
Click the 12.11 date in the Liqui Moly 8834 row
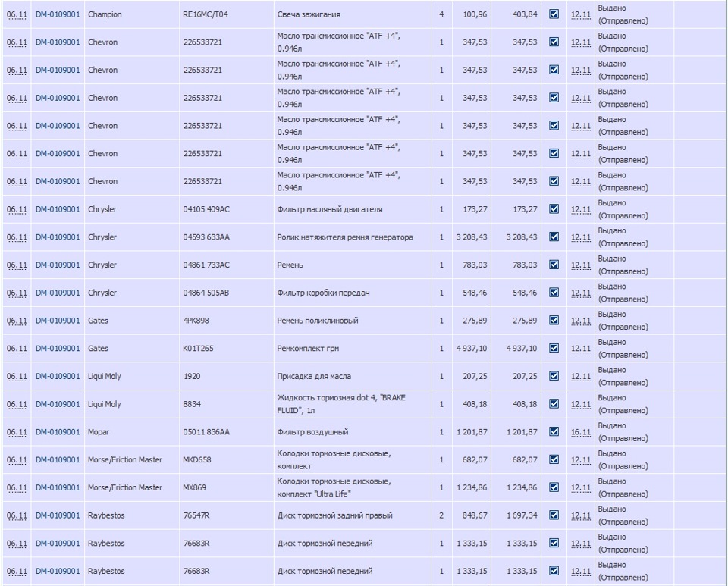(x=581, y=404)
